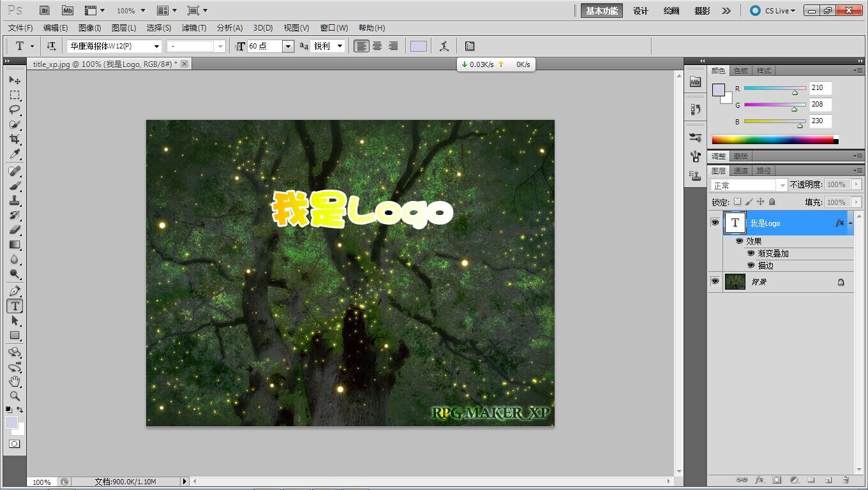This screenshot has width=868, height=490.
Task: Open the layer opacity 不透明度 dropdown arrow
Action: pyautogui.click(x=857, y=184)
